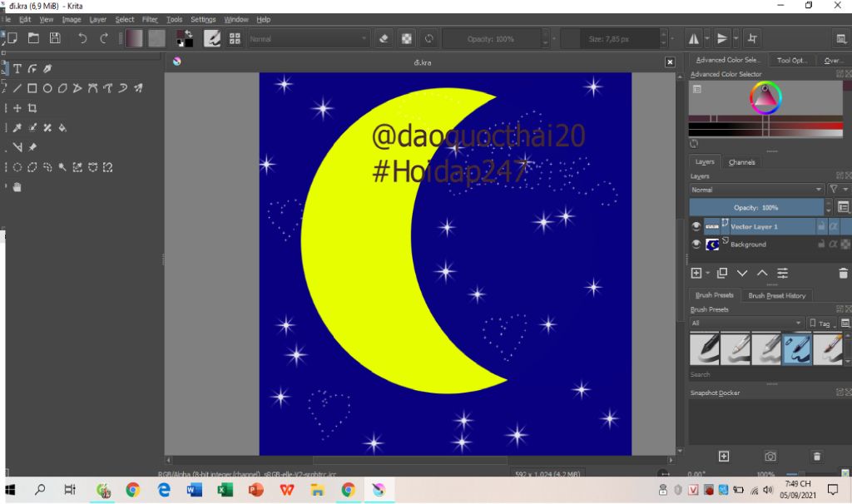This screenshot has height=504, width=852.
Task: Hide the Background layer
Action: click(x=696, y=244)
